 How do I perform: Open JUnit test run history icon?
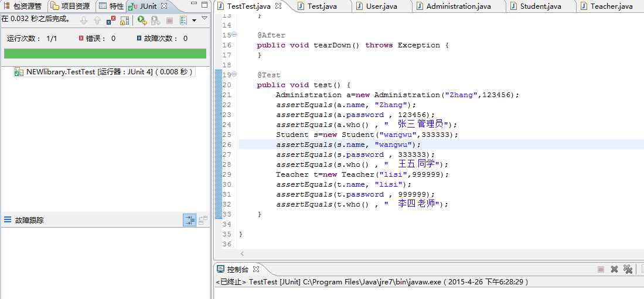point(183,20)
